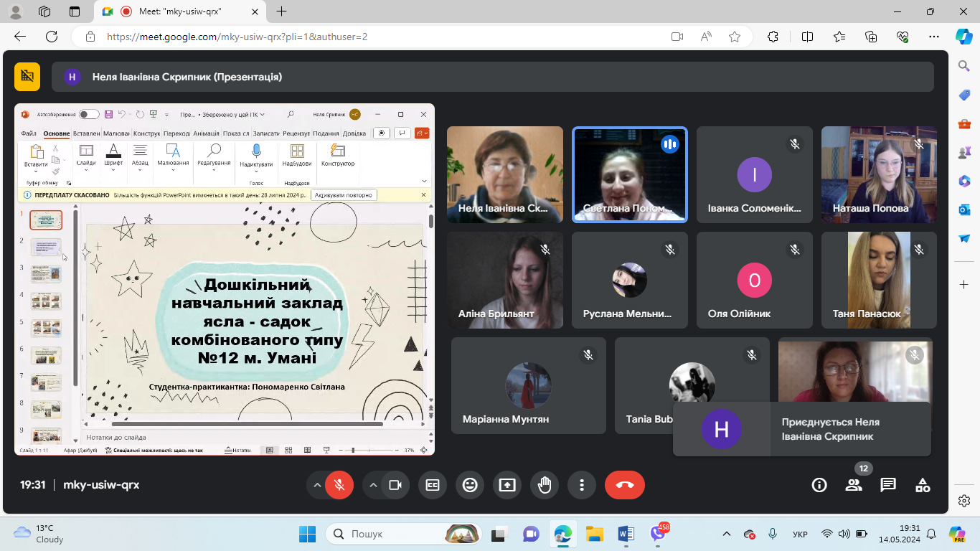
Task: Toggle the camera button off
Action: tap(395, 485)
